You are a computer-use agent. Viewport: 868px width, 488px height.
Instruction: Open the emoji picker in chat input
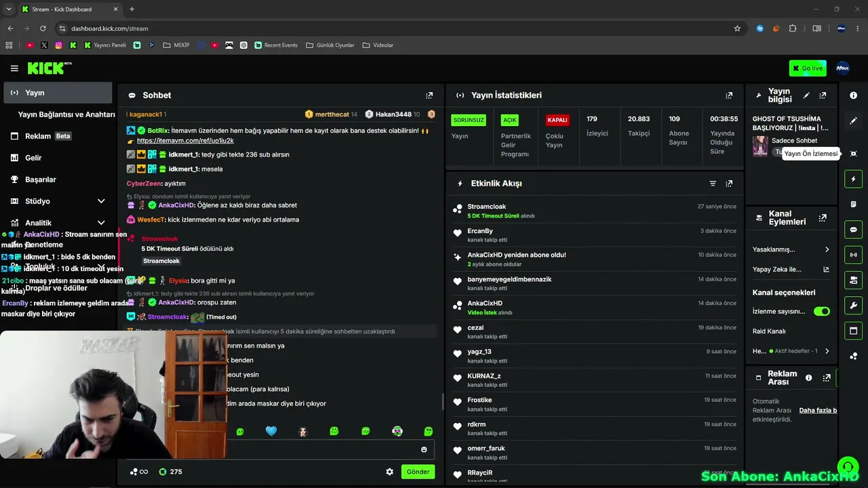[424, 449]
